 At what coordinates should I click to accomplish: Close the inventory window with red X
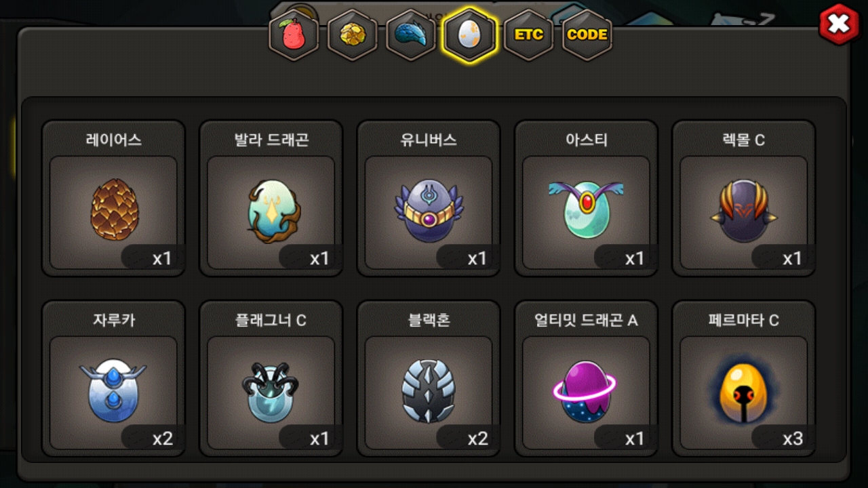point(840,24)
